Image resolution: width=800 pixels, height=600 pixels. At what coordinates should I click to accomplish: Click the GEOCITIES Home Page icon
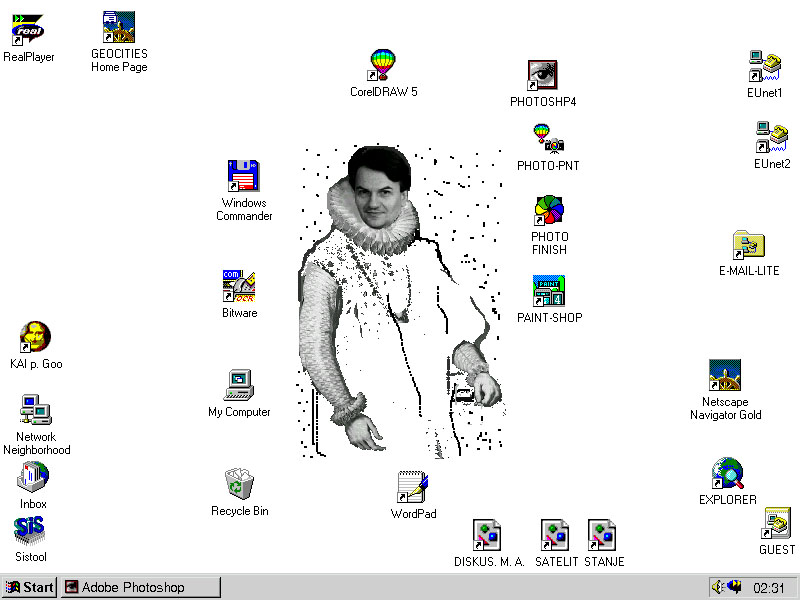[119, 28]
